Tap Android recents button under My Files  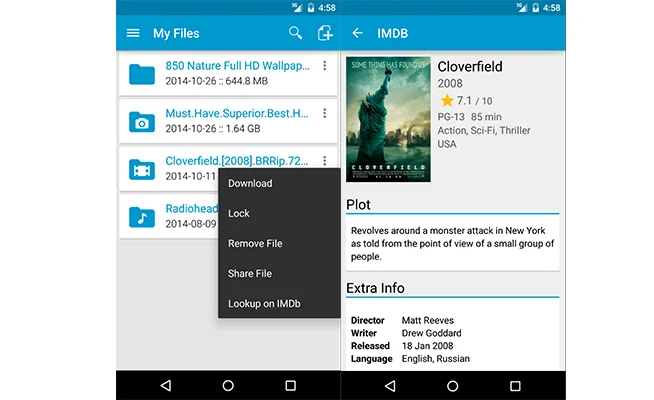coord(291,385)
